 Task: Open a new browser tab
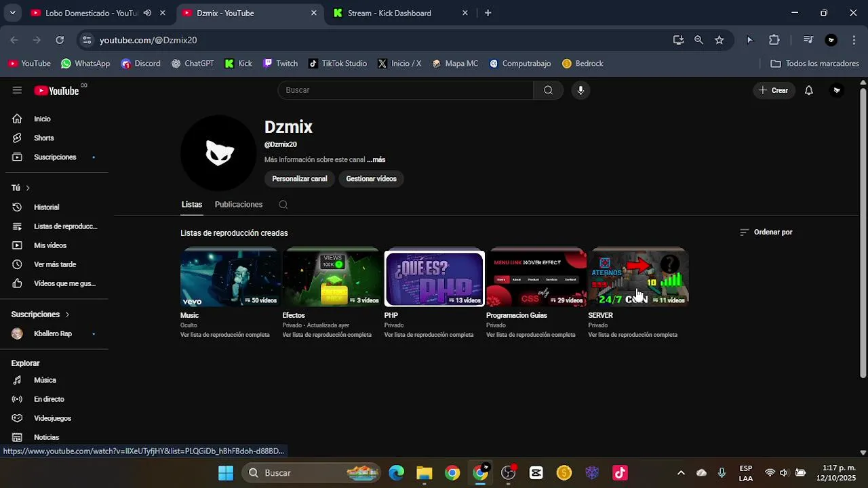click(x=488, y=13)
